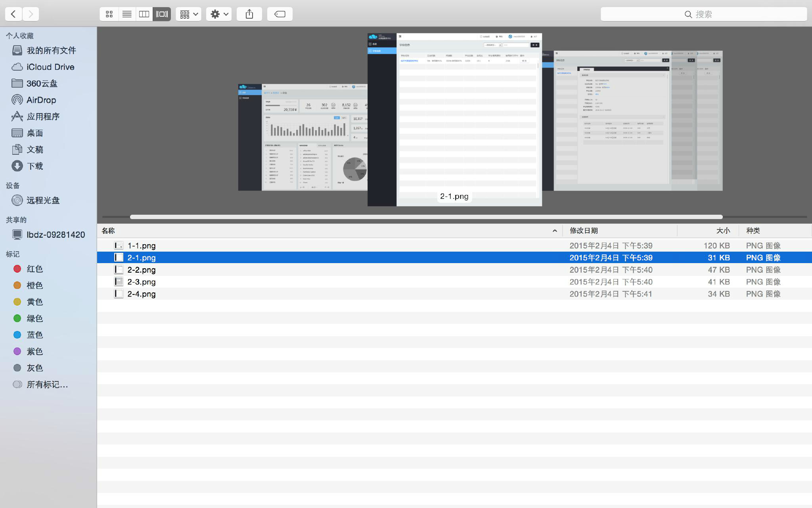Switch to column view layout

point(144,14)
